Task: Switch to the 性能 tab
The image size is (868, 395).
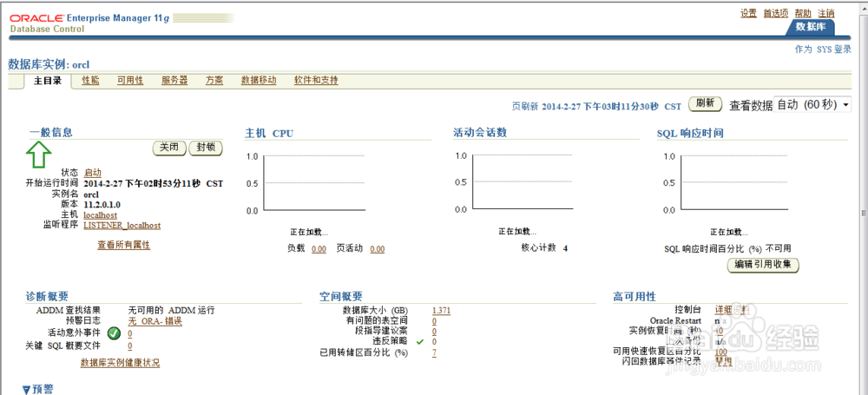Action: coord(90,81)
